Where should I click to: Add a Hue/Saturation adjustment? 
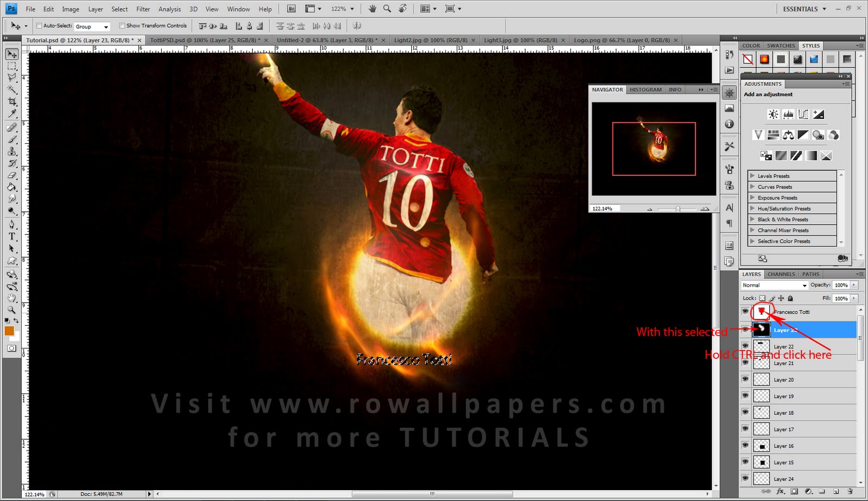pos(773,135)
